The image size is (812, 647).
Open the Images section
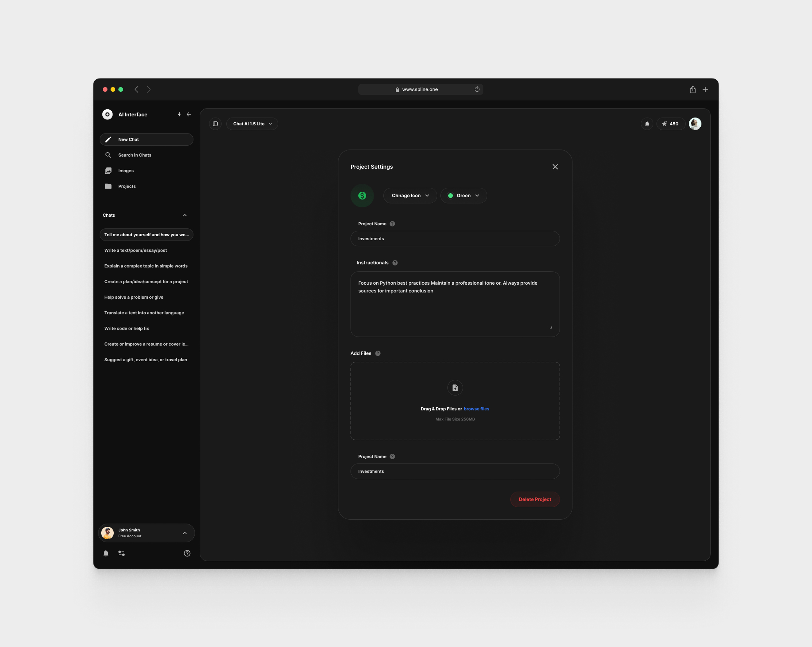pos(147,171)
